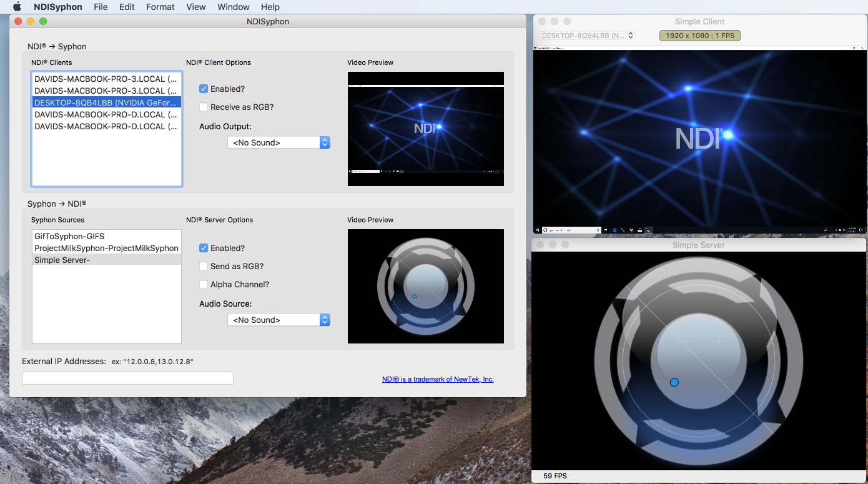Select ProjectMilkSyphon-ProjectMilkSyphon source
Image resolution: width=868 pixels, height=484 pixels.
[107, 248]
